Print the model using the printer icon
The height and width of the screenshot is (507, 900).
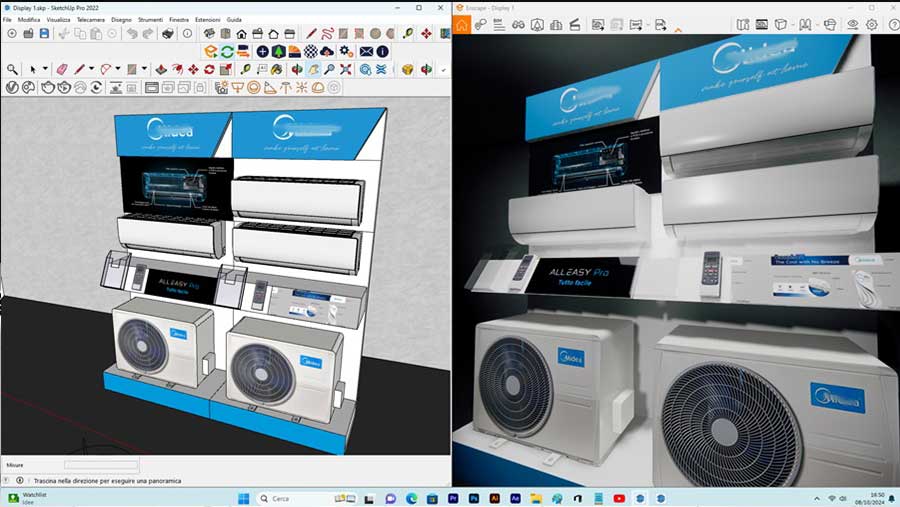[x=168, y=33]
